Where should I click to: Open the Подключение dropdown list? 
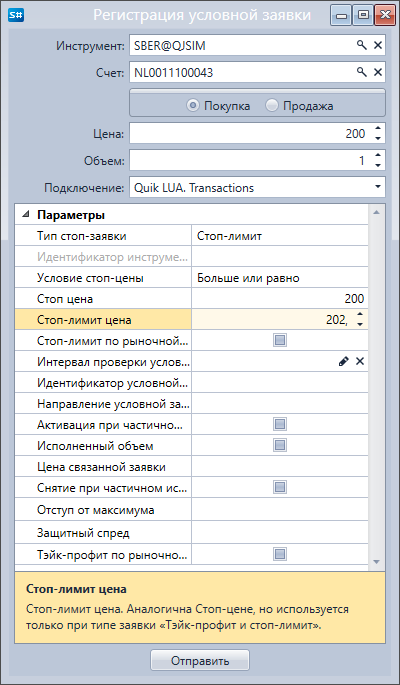[x=377, y=187]
